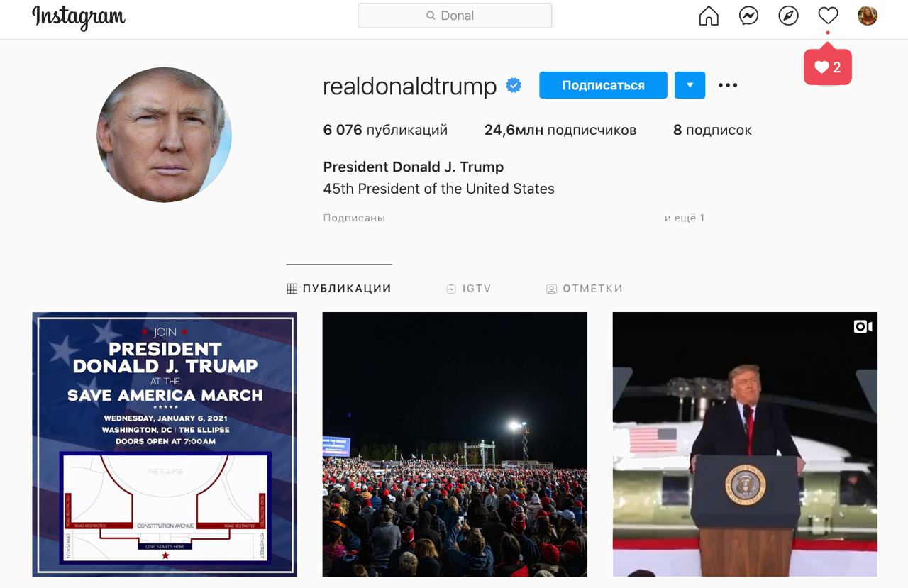The height and width of the screenshot is (588, 908).
Task: Click the video camera icon on the speech post
Action: 863,326
